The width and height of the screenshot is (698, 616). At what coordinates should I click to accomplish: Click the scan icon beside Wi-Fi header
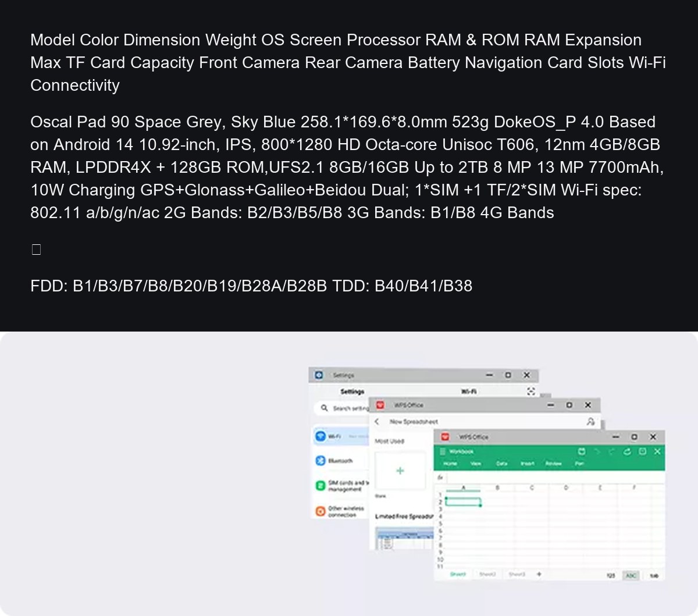531,391
